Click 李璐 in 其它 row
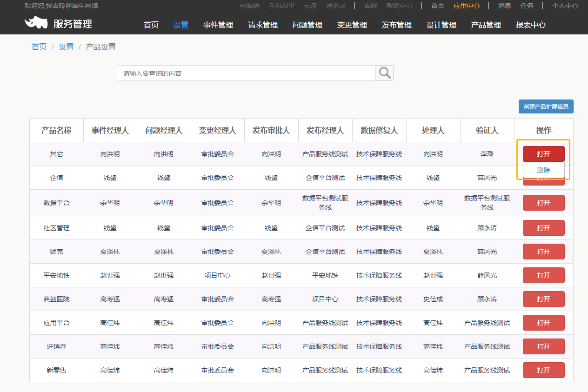 click(487, 154)
